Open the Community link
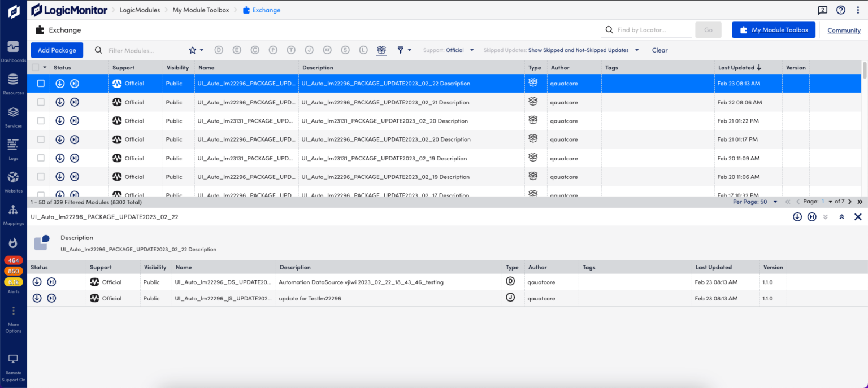Image resolution: width=868 pixels, height=388 pixels. (843, 30)
